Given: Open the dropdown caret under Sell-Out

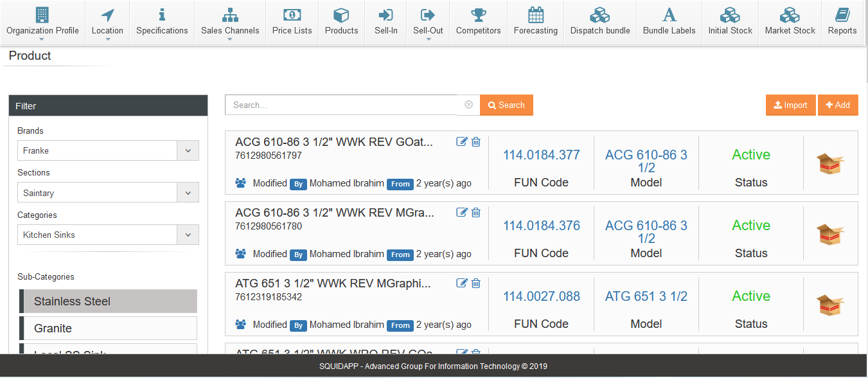Looking at the screenshot, I should tap(428, 40).
